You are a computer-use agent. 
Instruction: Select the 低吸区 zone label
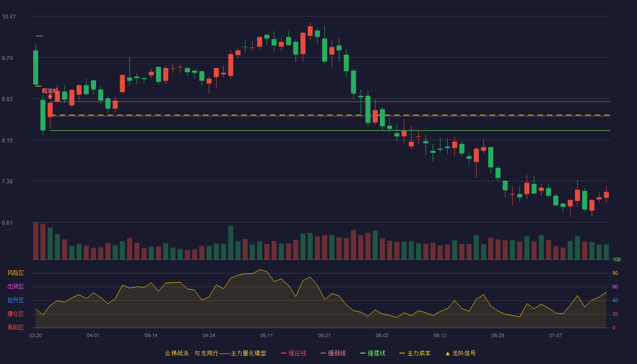[x=15, y=327]
